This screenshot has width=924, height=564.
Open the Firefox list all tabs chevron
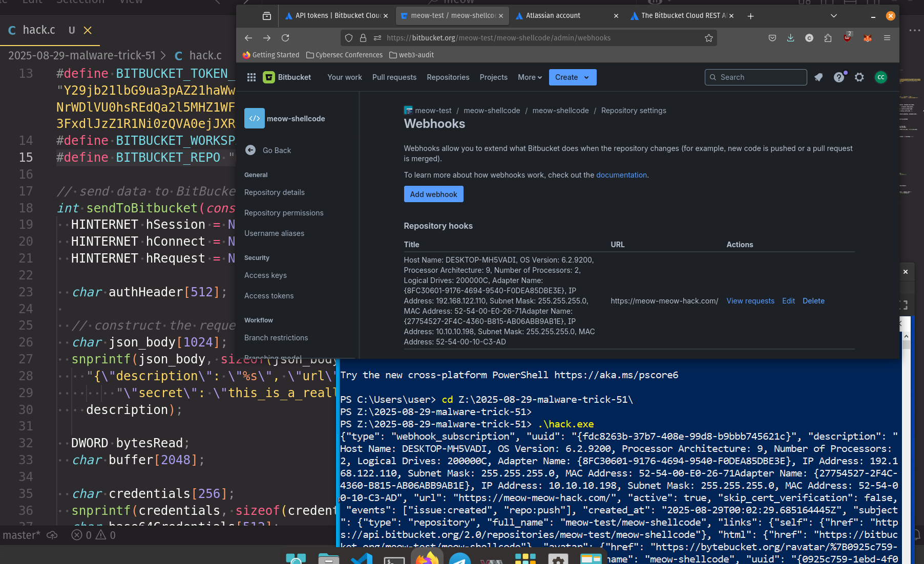point(834,16)
